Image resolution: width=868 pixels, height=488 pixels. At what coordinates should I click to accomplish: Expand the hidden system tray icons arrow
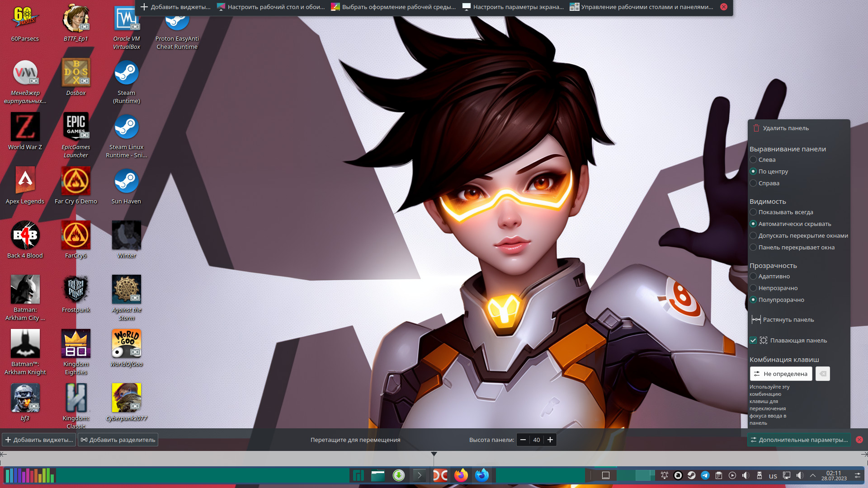click(813, 475)
